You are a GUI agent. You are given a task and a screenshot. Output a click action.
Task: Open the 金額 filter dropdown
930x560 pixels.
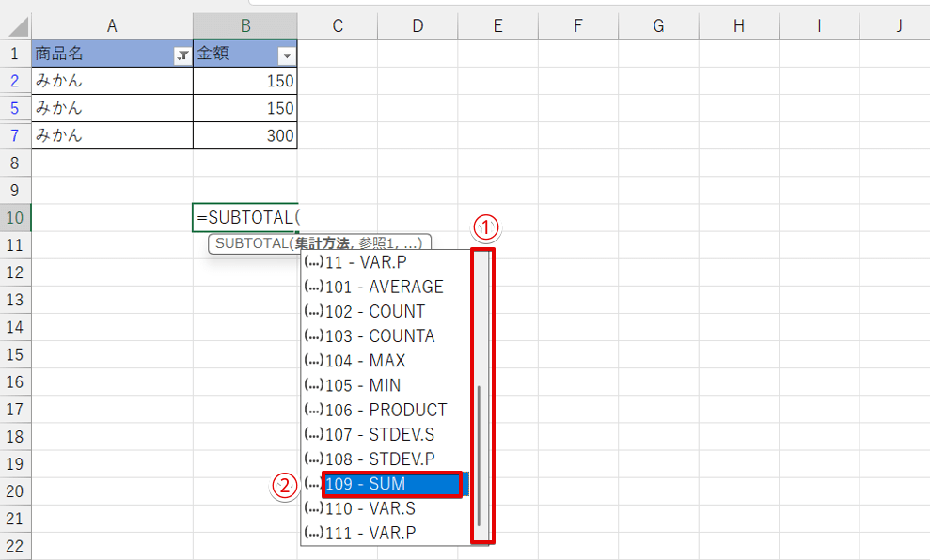click(x=287, y=55)
